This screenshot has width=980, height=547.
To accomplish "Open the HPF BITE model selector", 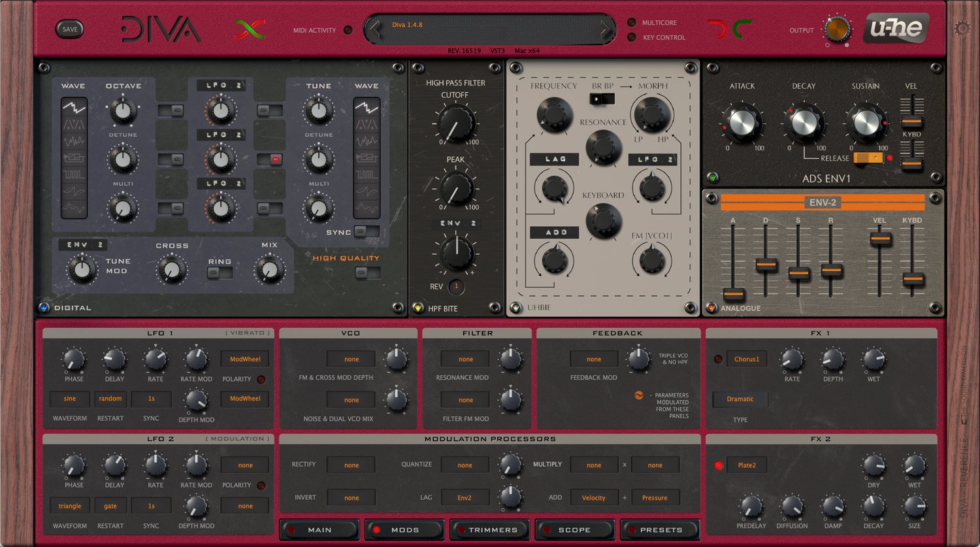I will click(418, 308).
